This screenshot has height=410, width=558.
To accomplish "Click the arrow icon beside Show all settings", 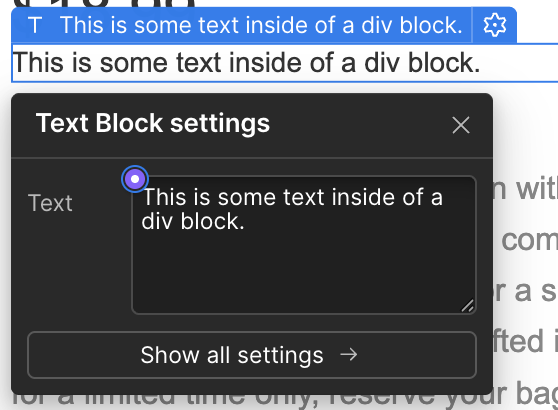I will pyautogui.click(x=348, y=354).
